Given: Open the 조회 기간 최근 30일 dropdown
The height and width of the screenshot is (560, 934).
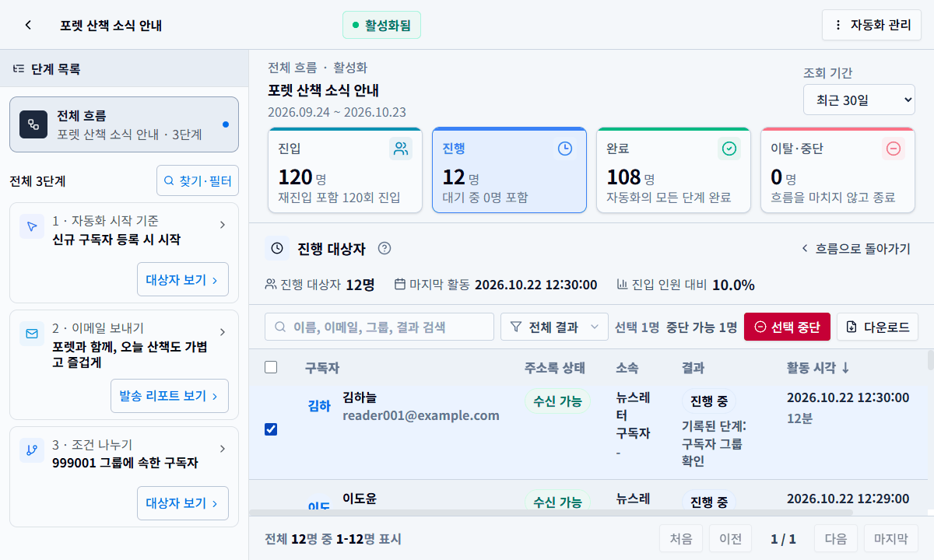Looking at the screenshot, I should tap(859, 100).
